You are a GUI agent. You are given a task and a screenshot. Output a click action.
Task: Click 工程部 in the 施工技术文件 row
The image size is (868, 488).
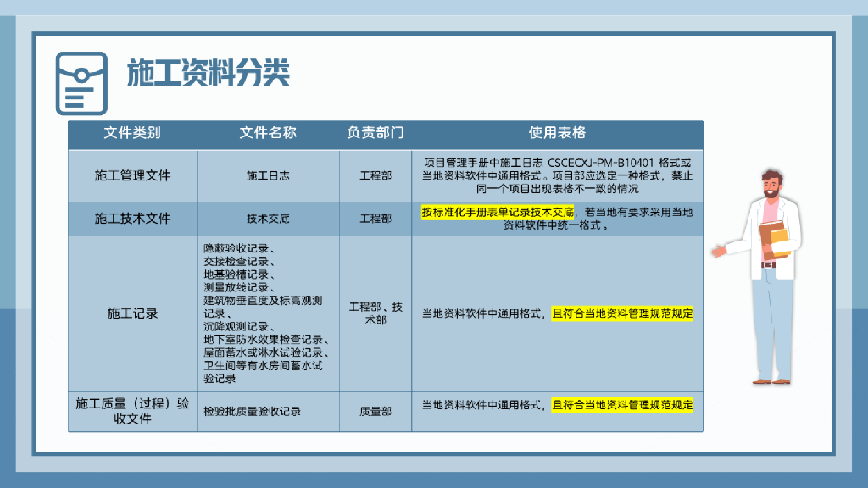pos(376,219)
